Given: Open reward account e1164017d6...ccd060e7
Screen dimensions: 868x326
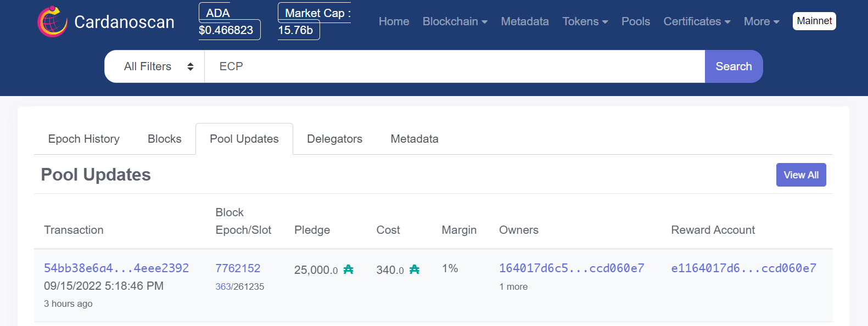Looking at the screenshot, I should [744, 268].
